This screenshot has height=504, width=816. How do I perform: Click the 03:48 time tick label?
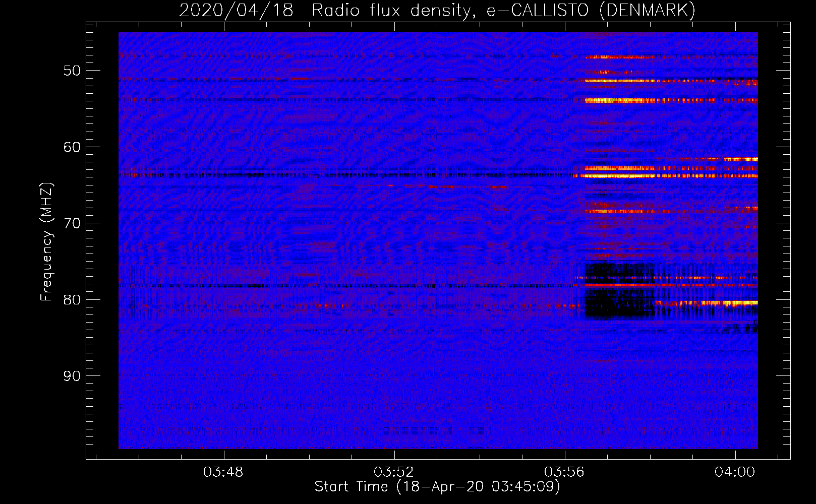click(x=223, y=472)
